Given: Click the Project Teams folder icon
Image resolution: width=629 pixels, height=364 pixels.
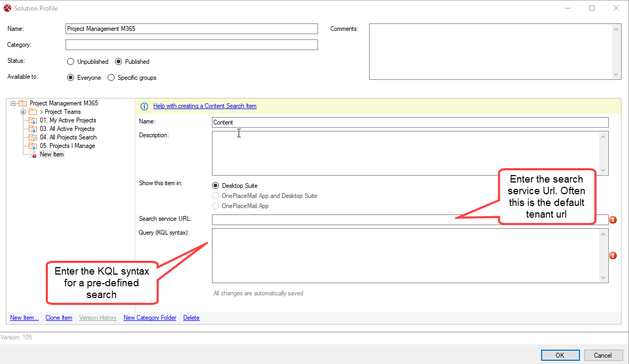Looking at the screenshot, I should pyautogui.click(x=33, y=112).
